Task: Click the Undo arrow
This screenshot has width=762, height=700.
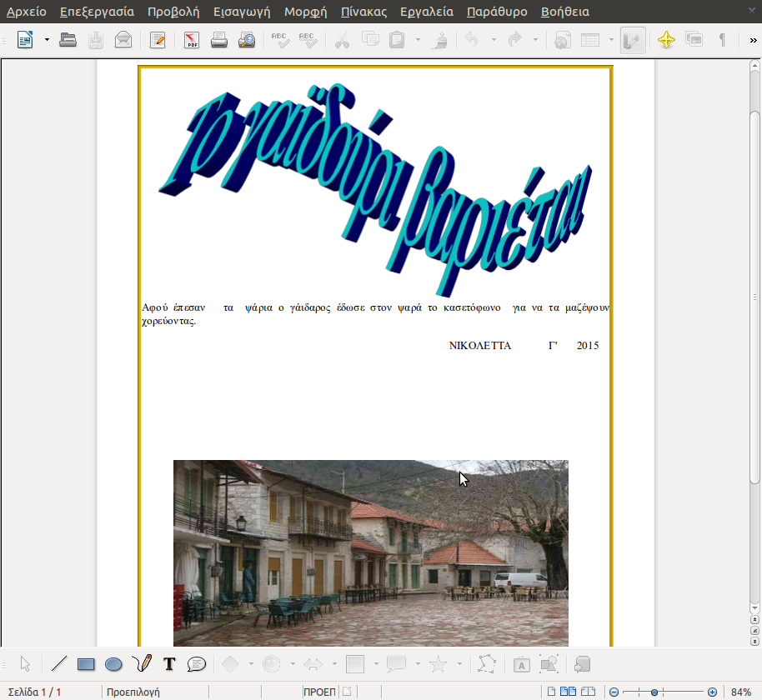Action: tap(471, 39)
